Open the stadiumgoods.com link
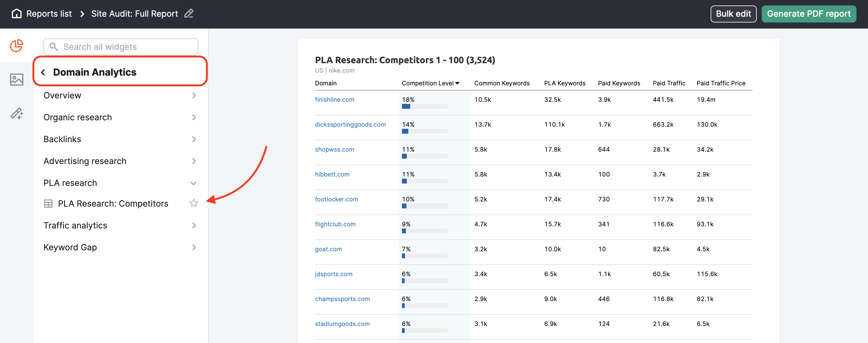 (x=342, y=324)
